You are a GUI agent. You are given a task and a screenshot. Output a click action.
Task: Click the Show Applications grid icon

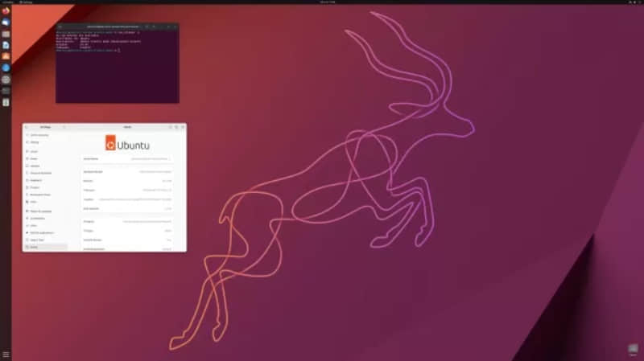6,355
